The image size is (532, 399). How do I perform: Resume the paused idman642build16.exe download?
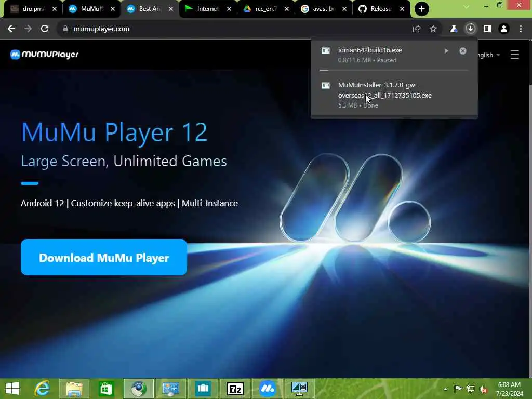[x=446, y=51]
